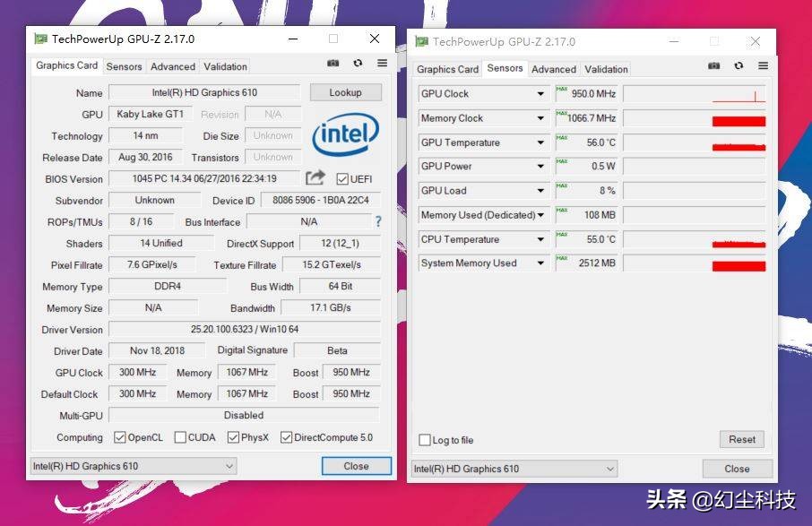Click the Driver Version field

(x=245, y=329)
